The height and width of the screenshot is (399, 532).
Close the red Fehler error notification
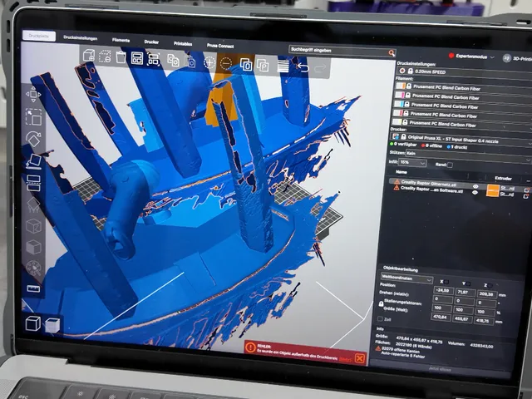pyautogui.click(x=360, y=358)
